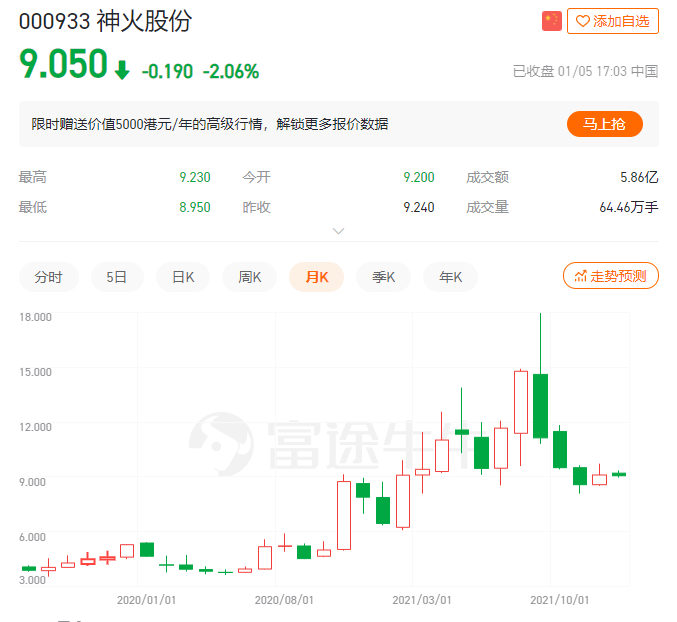677x622 pixels.
Task: Click the green down arrow icon
Action: click(x=122, y=70)
